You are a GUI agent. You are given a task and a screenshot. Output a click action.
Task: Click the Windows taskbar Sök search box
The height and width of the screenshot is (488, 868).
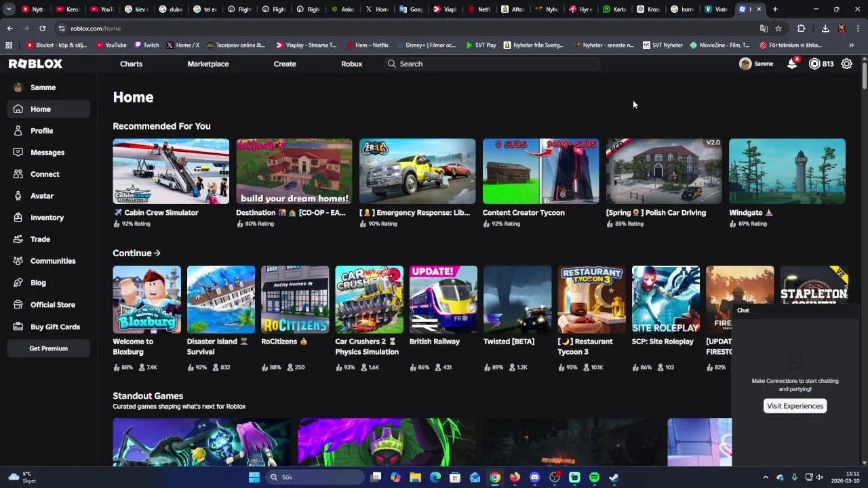coord(313,477)
